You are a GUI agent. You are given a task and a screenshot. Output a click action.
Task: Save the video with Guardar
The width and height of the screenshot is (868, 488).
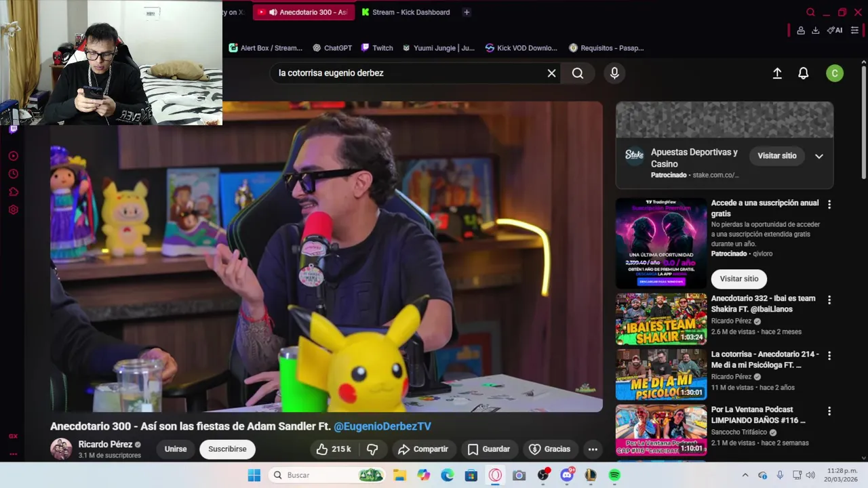(489, 449)
